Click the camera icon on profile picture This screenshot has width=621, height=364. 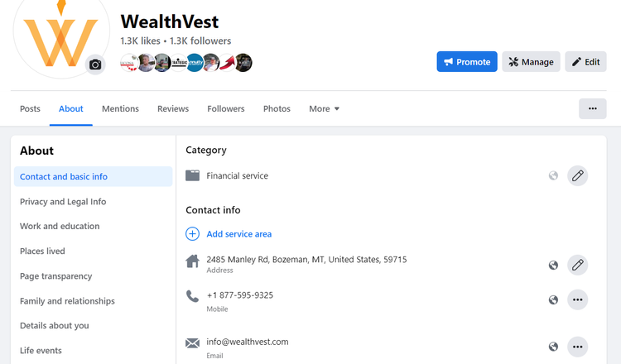tap(95, 65)
